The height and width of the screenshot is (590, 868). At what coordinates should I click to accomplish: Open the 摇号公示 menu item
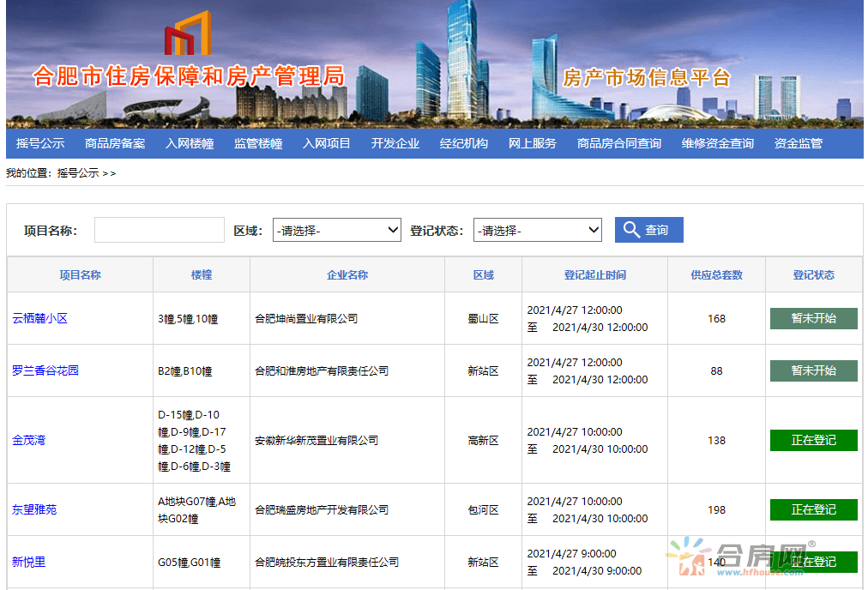[40, 143]
